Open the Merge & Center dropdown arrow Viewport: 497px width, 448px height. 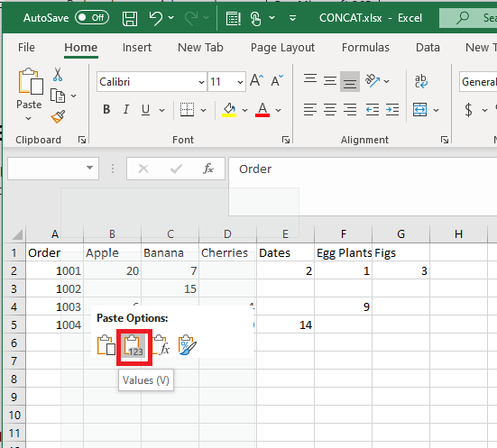(437, 110)
